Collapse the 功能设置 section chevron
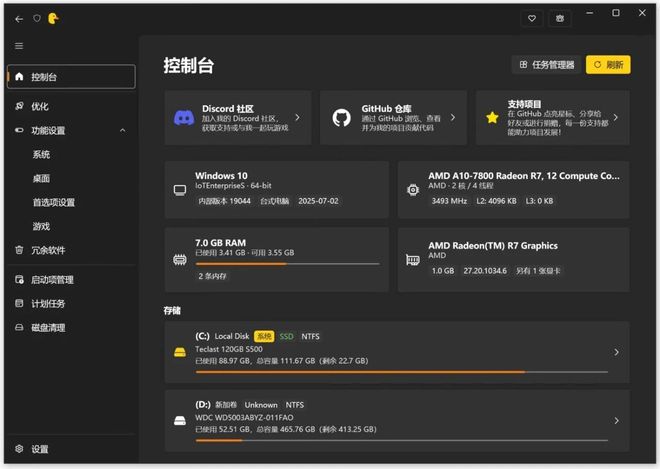660x469 pixels. coord(122,131)
